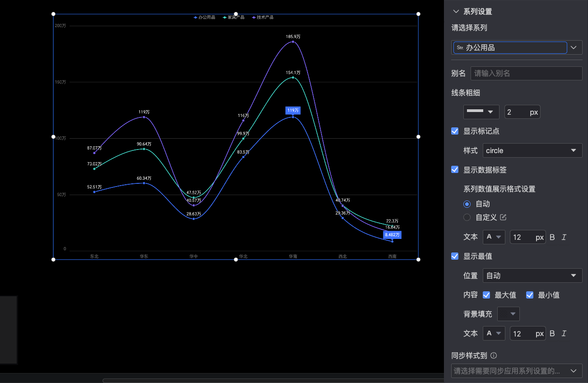Click the 154.1万 data label
Viewport: 588px width, 383px height.
[293, 72]
